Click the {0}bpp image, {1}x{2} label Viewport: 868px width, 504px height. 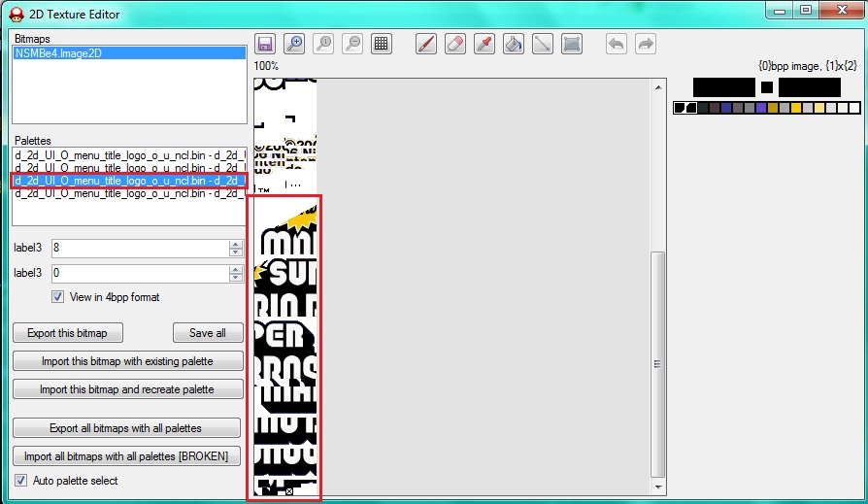tap(808, 66)
